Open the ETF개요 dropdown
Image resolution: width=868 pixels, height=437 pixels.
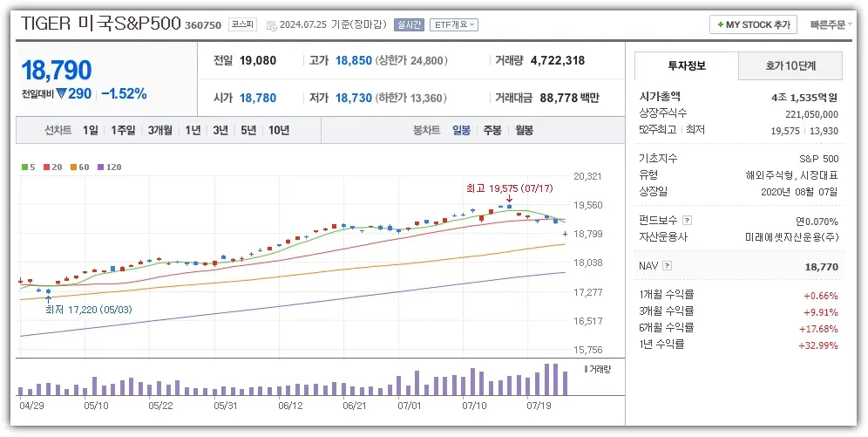[x=454, y=24]
